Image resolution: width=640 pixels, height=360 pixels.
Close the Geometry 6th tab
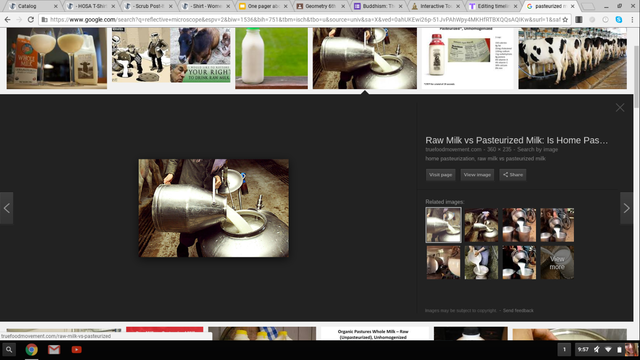tap(343, 6)
